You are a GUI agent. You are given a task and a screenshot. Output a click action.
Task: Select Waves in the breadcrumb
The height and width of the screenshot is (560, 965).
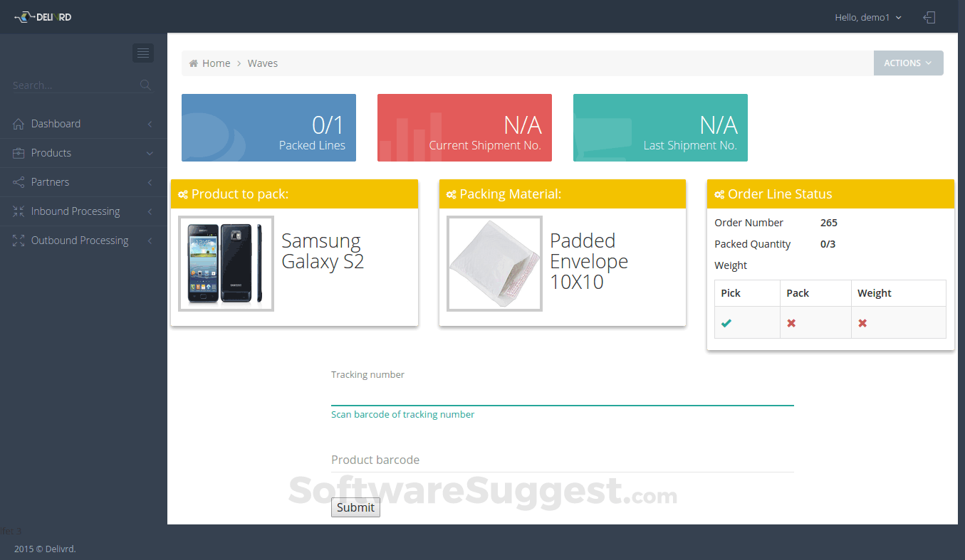pos(262,63)
